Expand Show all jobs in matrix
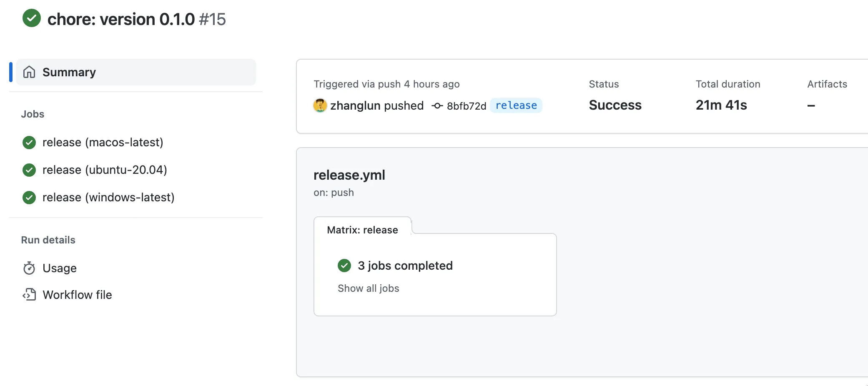868x386 pixels. coord(368,288)
